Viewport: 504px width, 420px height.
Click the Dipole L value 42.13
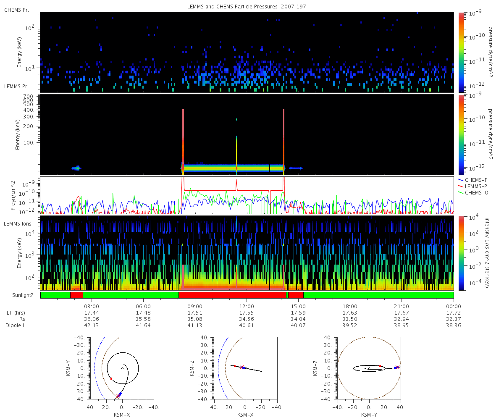coord(92,325)
